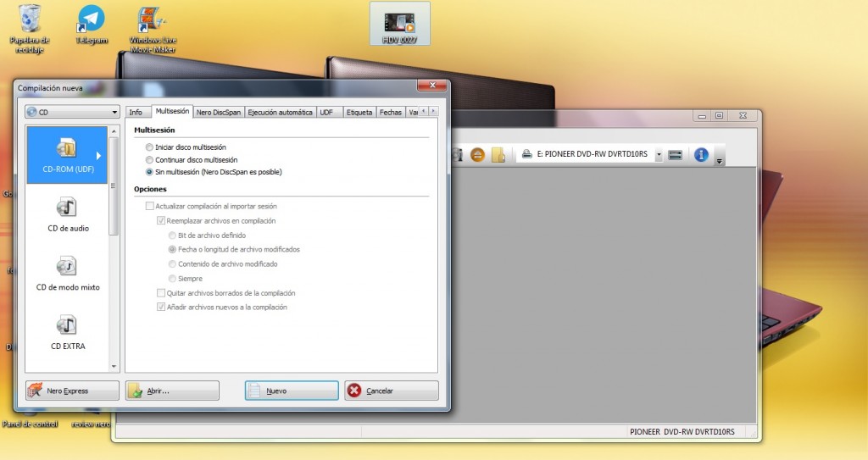
Task: Expand the PIONEER DVD-RW recorder dropdown
Action: coord(659,154)
